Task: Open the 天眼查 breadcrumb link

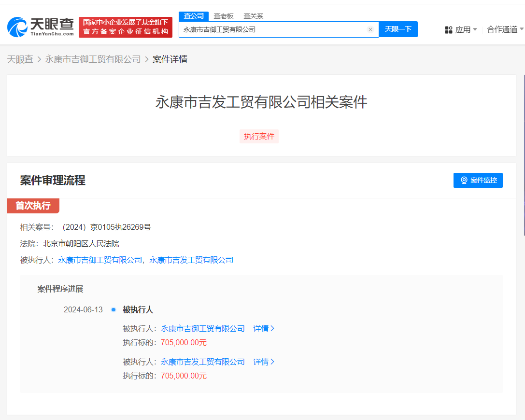Action: pyautogui.click(x=20, y=59)
